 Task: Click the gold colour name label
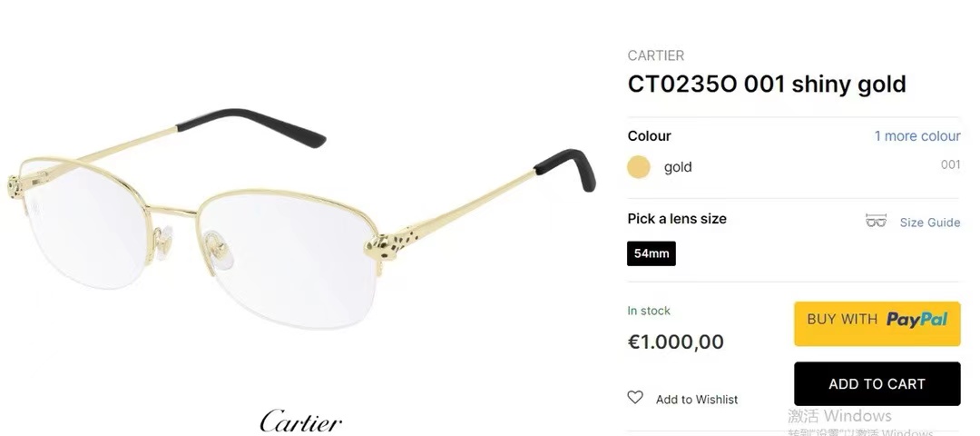click(678, 167)
